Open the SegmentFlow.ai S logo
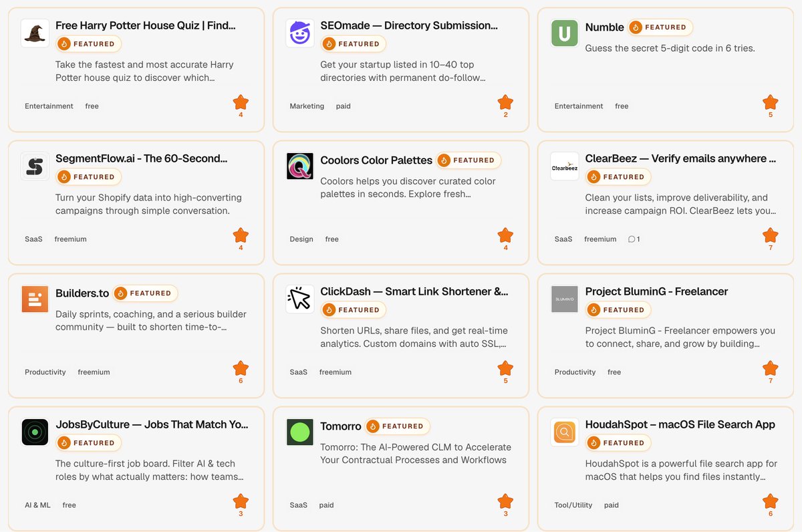802x532 pixels. (x=35, y=166)
